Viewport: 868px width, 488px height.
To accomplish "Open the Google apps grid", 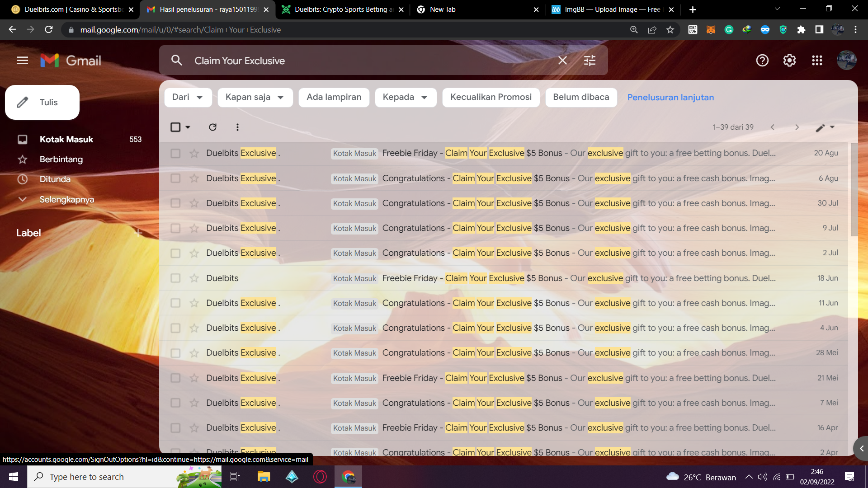I will click(817, 61).
